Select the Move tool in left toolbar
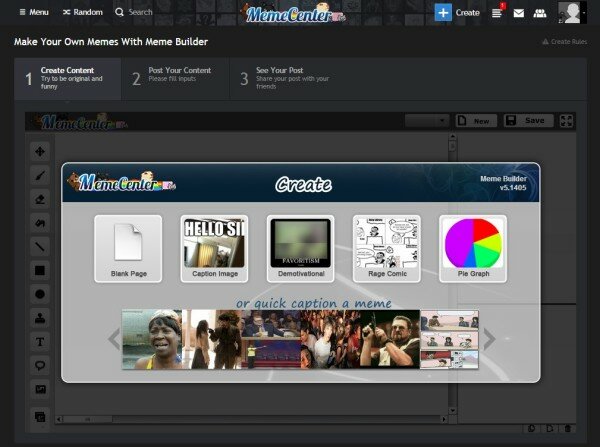Image resolution: width=600 pixels, height=447 pixels. pyautogui.click(x=40, y=152)
